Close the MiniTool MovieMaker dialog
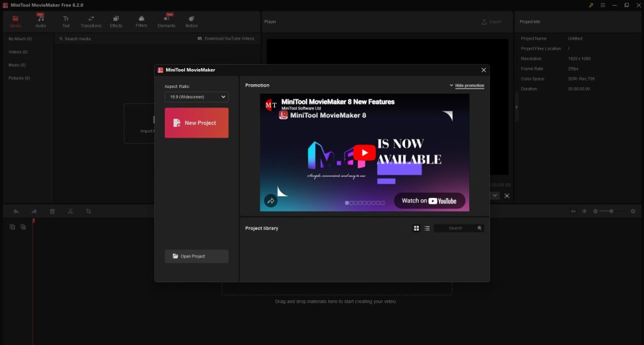The height and width of the screenshot is (345, 644). [484, 70]
